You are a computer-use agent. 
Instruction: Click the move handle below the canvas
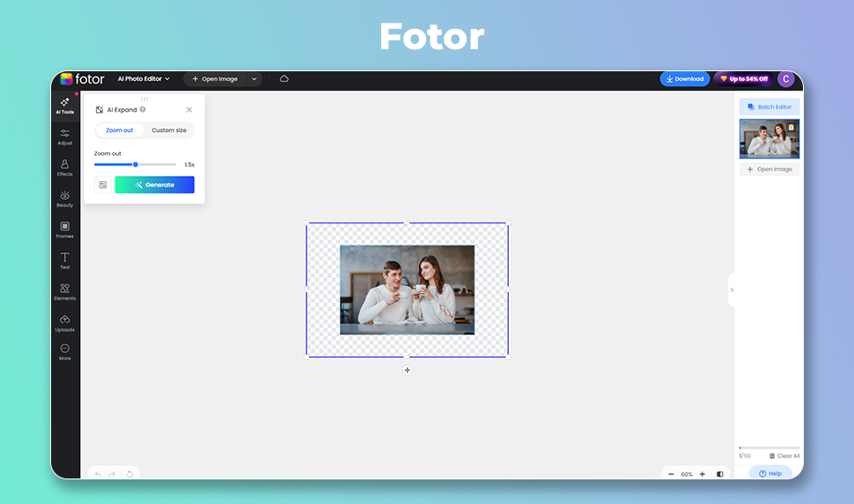(x=407, y=370)
